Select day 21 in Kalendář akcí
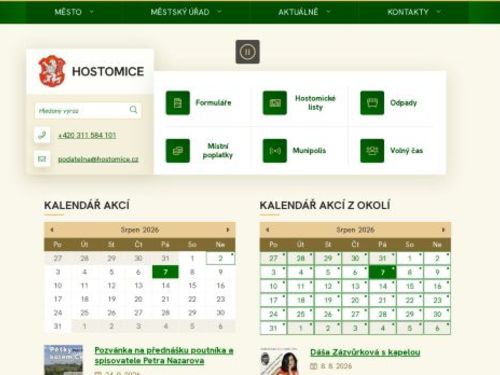 pyautogui.click(x=165, y=299)
